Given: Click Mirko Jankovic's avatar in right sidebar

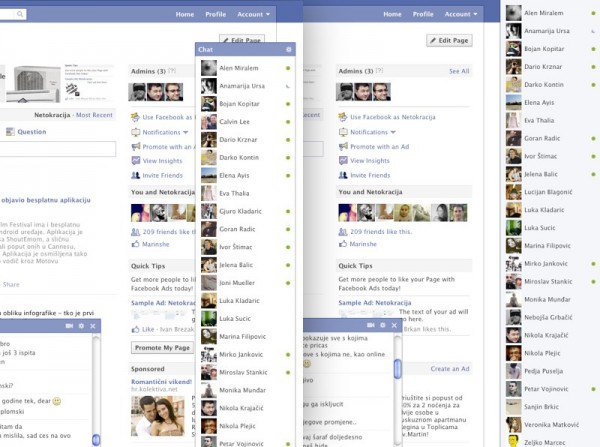Looking at the screenshot, I should click(514, 264).
